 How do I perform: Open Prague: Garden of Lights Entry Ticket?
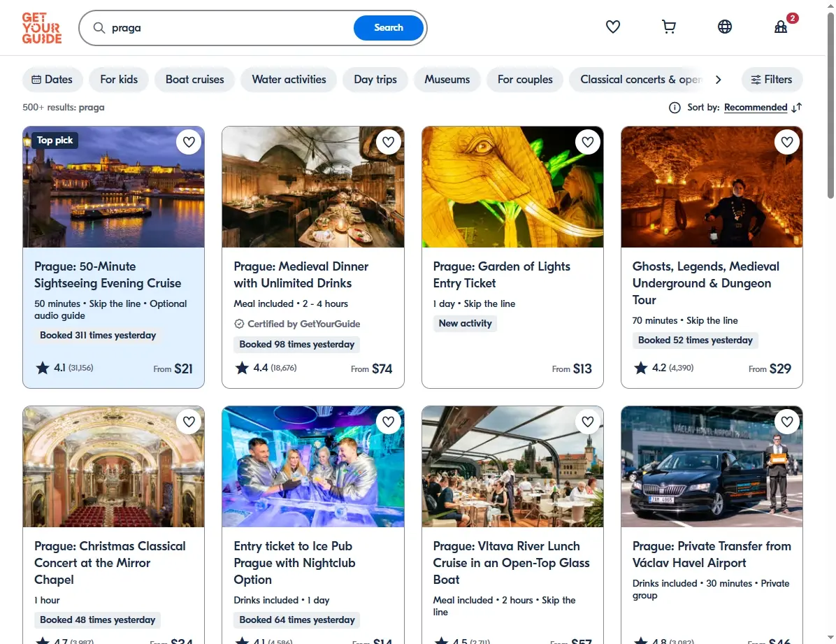pos(501,275)
